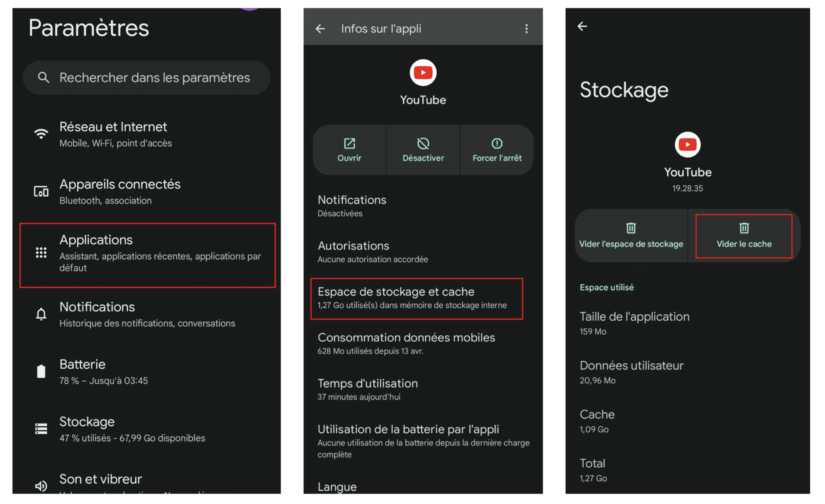
Task: Click the YouTube logo in Infos sur l'appli
Action: pos(423,73)
